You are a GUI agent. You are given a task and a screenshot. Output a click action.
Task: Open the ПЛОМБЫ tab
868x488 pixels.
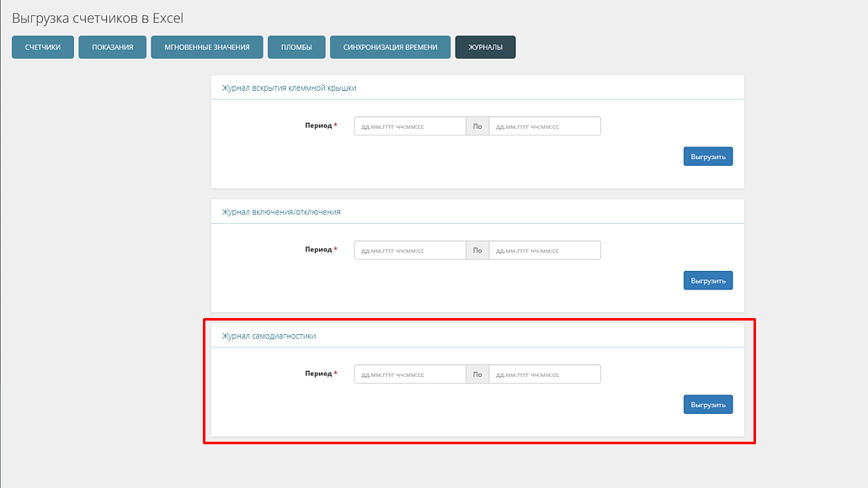296,47
